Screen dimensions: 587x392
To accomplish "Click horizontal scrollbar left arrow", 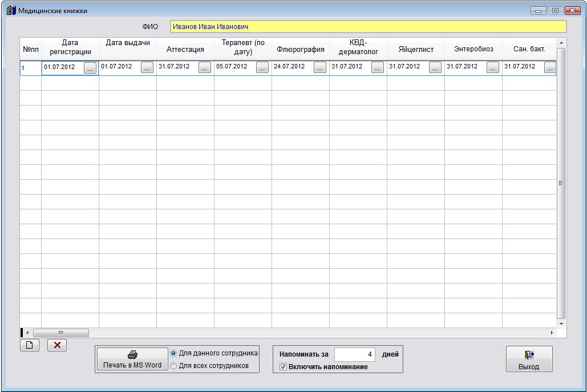I will pos(27,333).
